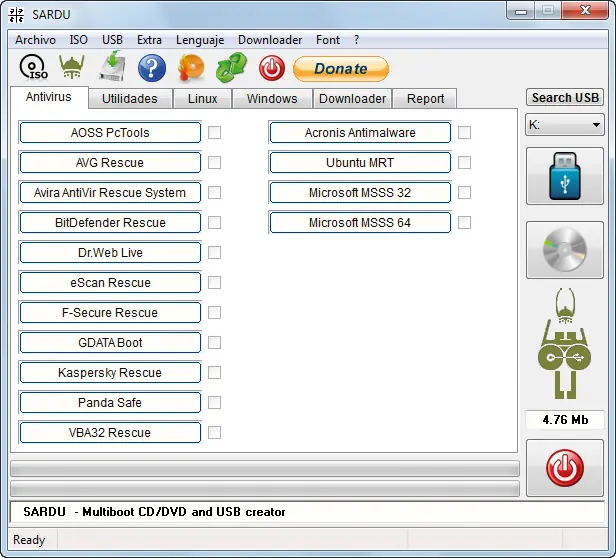
Task: Tick the F-Secure Rescue checkbox
Action: click(214, 312)
